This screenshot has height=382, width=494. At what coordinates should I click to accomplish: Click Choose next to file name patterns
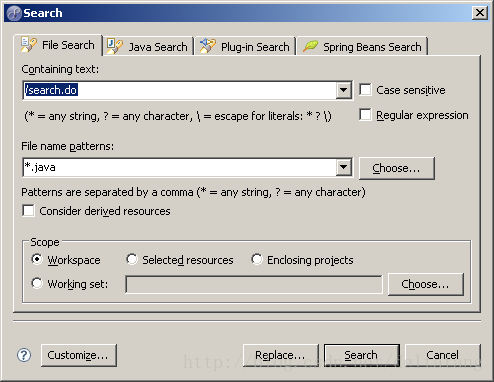coord(397,168)
